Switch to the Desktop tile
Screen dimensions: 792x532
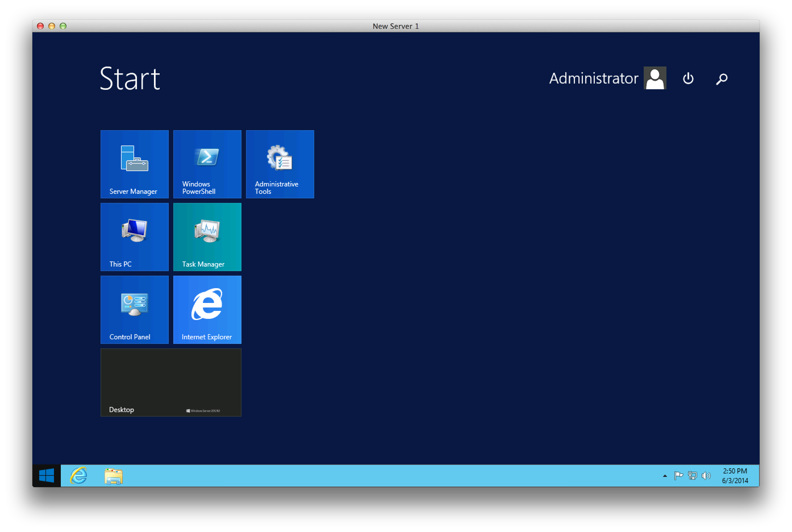[171, 383]
